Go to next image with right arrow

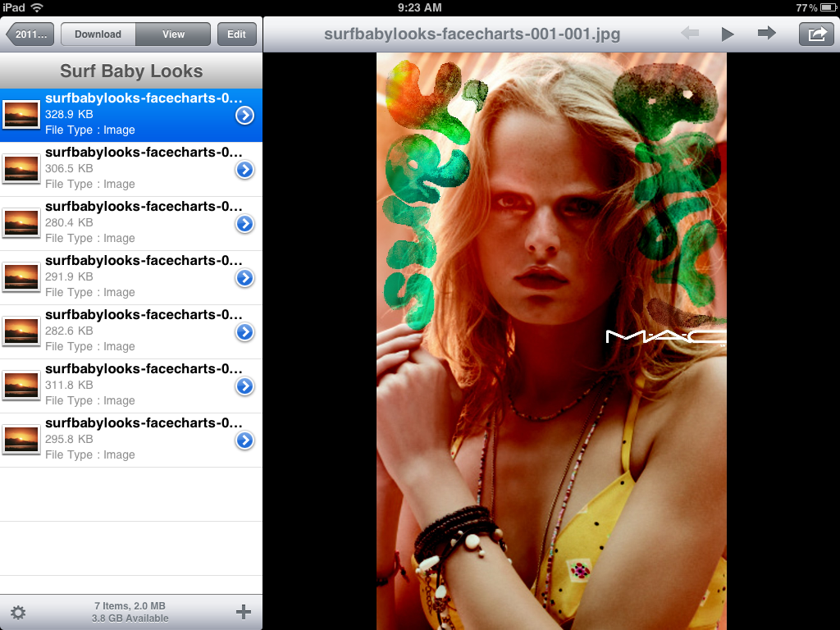767,34
